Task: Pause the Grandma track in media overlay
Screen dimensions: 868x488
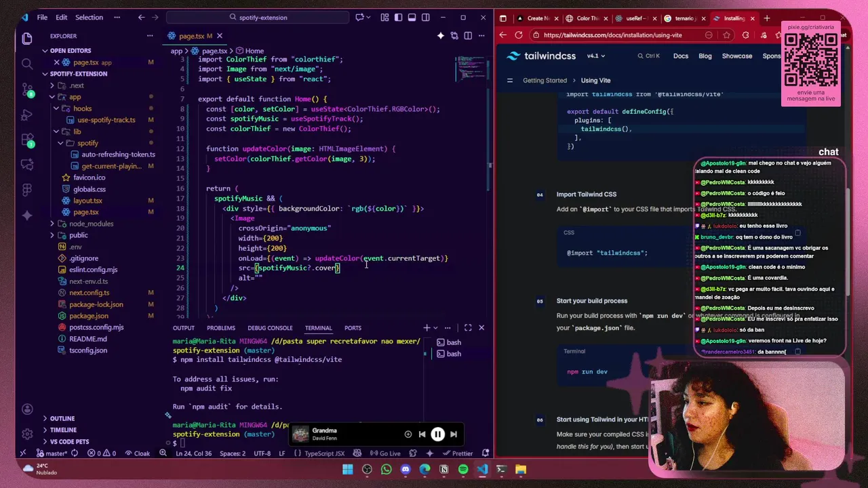Action: click(x=437, y=434)
